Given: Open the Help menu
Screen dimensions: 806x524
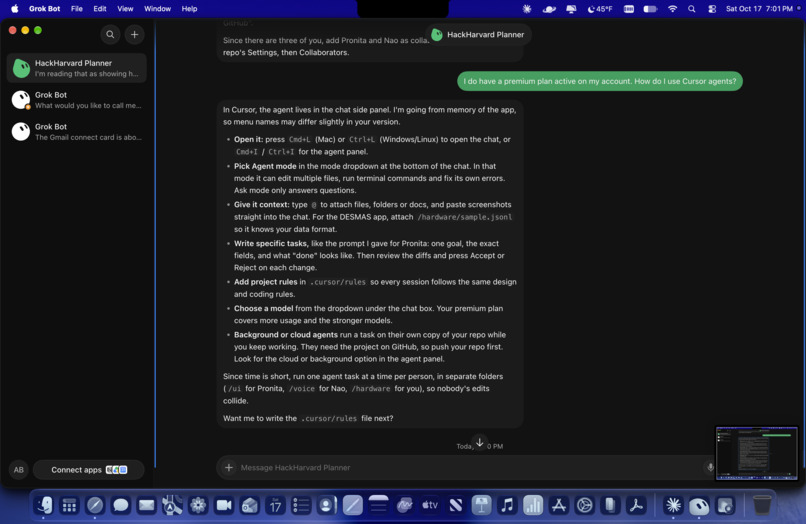Looking at the screenshot, I should click(x=189, y=9).
